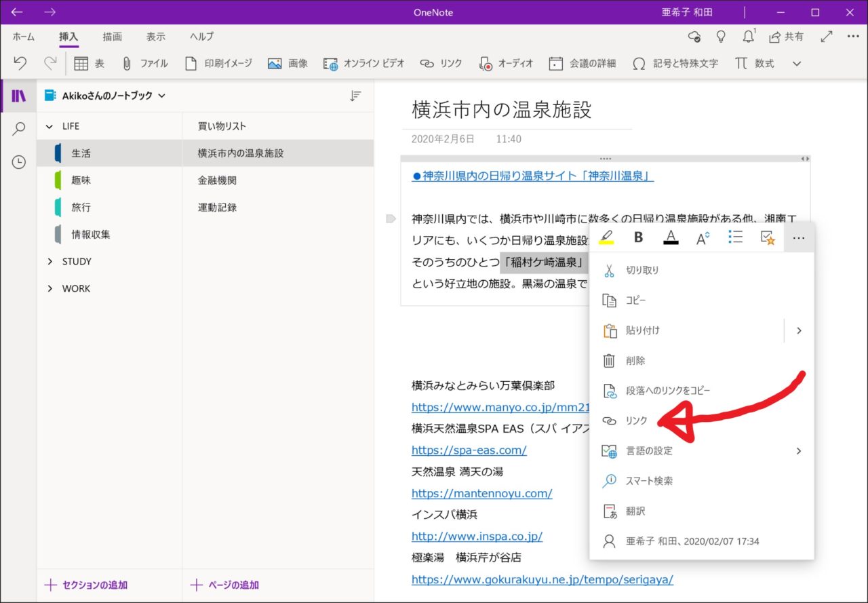This screenshot has width=868, height=603.
Task: Click the sort pages icon
Action: (355, 96)
